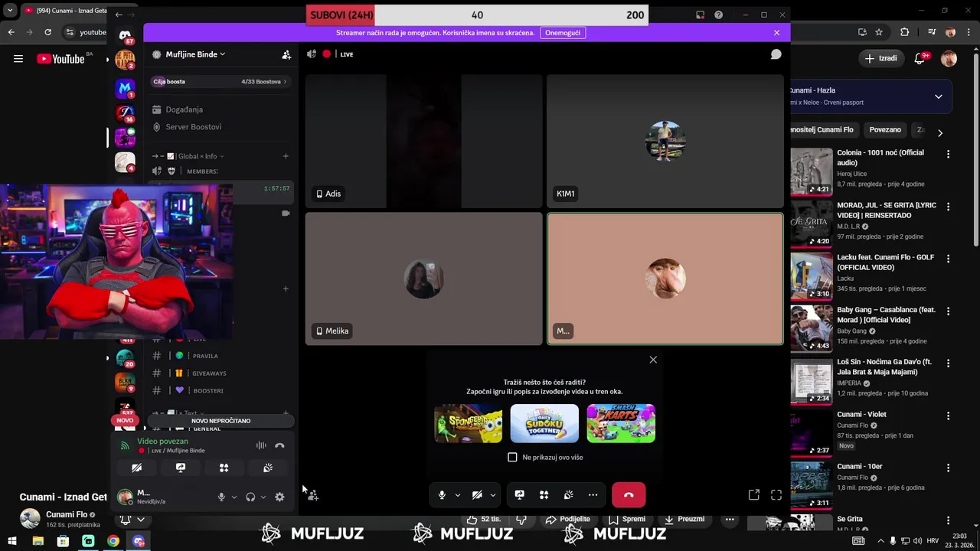Close the activity suggestion popup
Viewport: 980px width, 551px height.
[653, 360]
